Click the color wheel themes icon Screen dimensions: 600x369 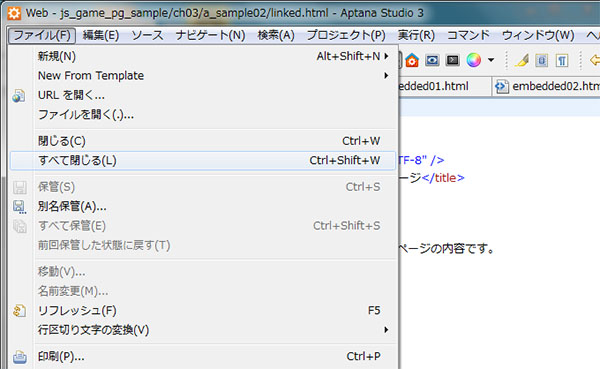473,60
